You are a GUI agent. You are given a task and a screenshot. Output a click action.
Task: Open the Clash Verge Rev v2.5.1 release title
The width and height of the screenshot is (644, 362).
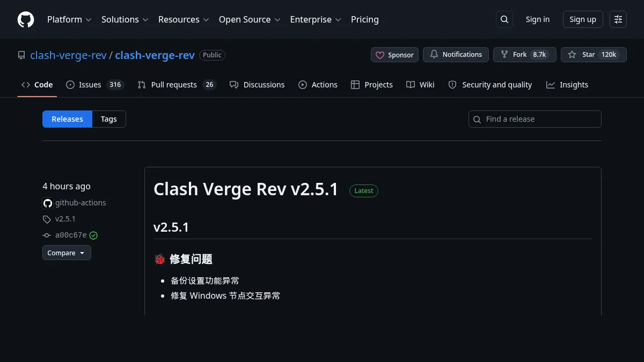246,189
